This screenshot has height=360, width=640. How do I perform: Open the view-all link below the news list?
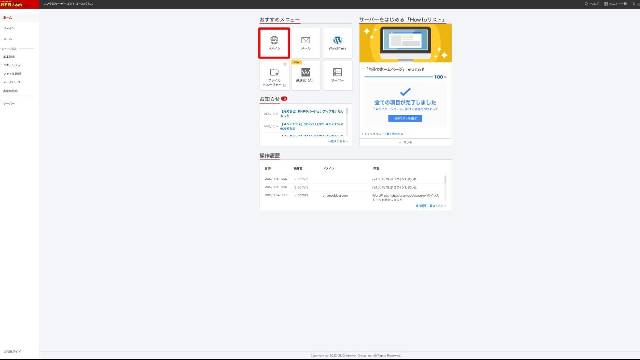(x=338, y=141)
